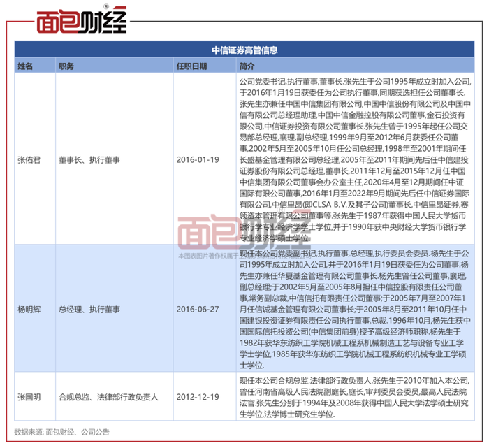Click the registered trademark symbol by the logo
489x448 pixels.
pos(106,6)
